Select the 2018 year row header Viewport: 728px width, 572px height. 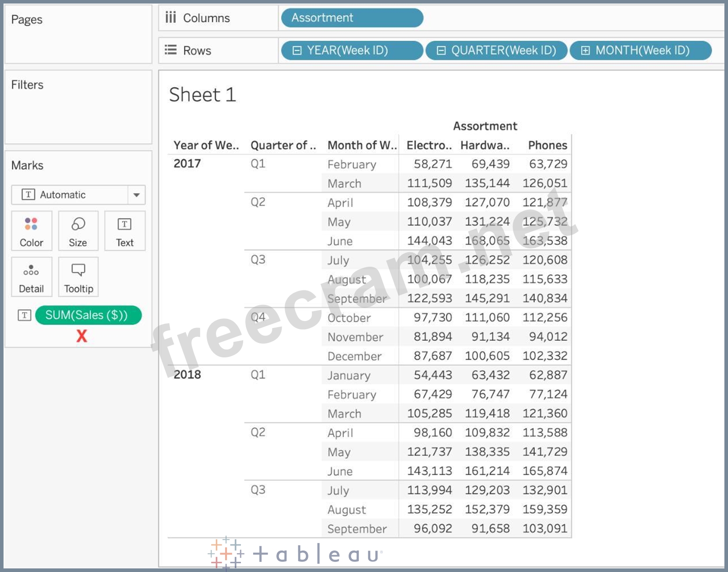tap(187, 374)
